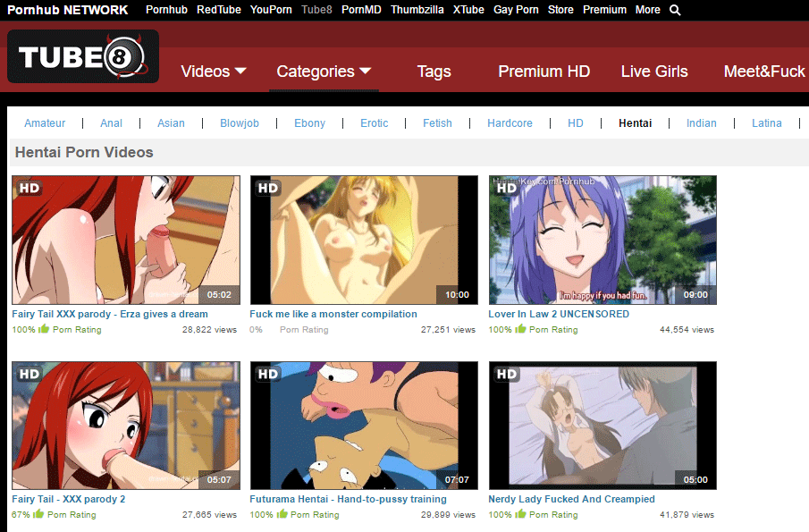
Task: Open the video thumbnail showing 09:00 duration
Action: (603, 240)
